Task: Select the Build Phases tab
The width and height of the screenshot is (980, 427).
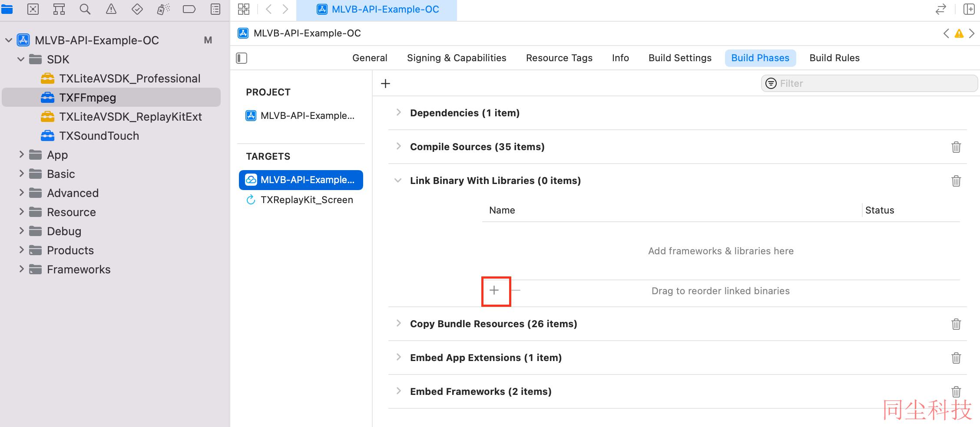Action: (x=760, y=58)
